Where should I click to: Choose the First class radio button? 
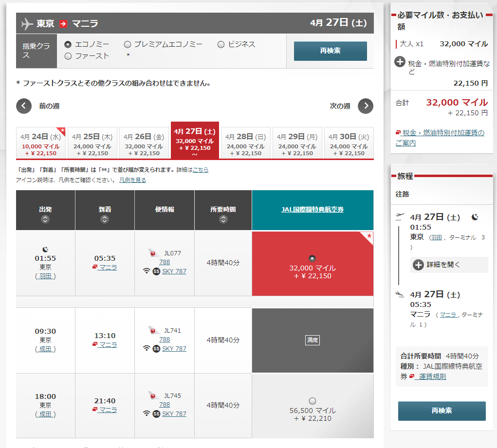pyautogui.click(x=68, y=56)
